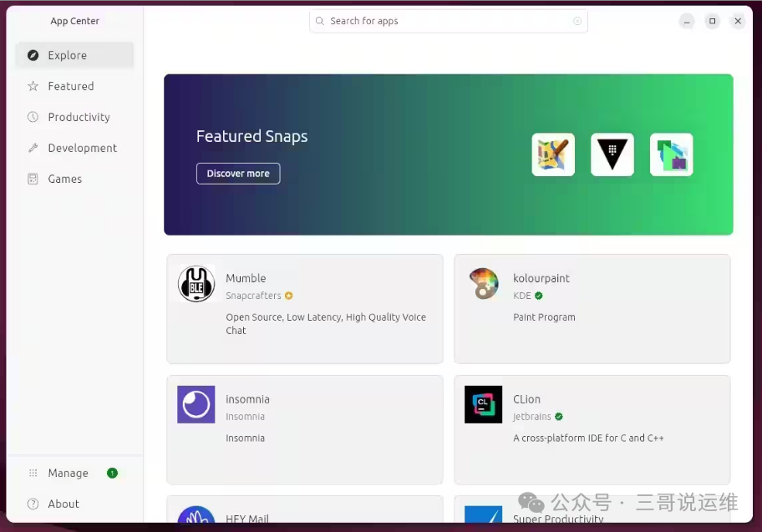Click the Snapcrafters publisher name
Image resolution: width=762 pixels, height=532 pixels.
point(253,296)
